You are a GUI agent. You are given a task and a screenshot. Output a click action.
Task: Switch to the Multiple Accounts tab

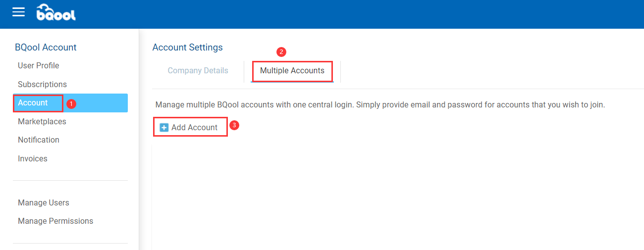pyautogui.click(x=292, y=71)
